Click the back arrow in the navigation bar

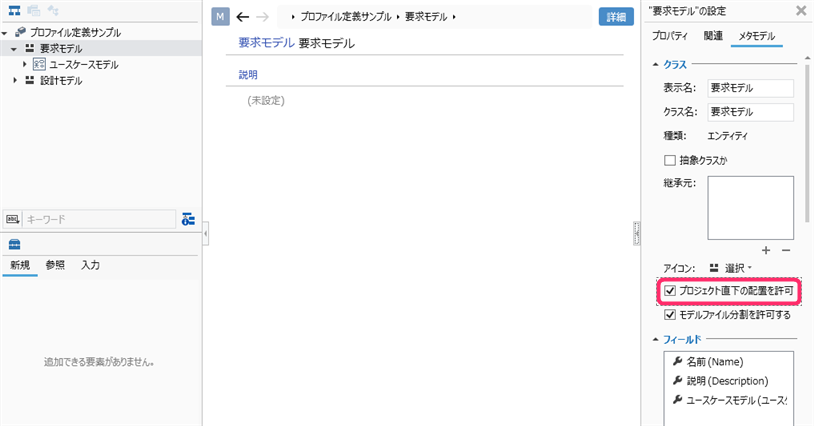pos(242,17)
